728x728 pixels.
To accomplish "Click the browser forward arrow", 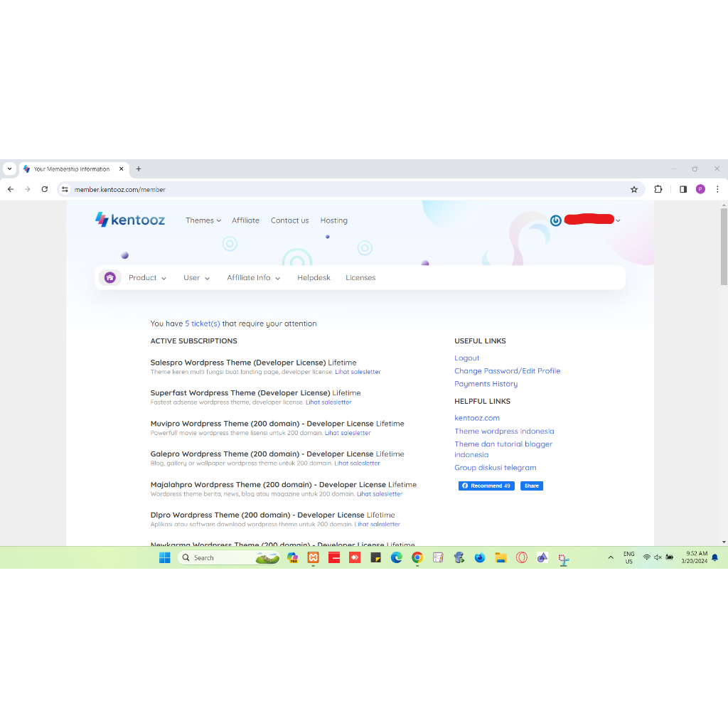I will (28, 189).
